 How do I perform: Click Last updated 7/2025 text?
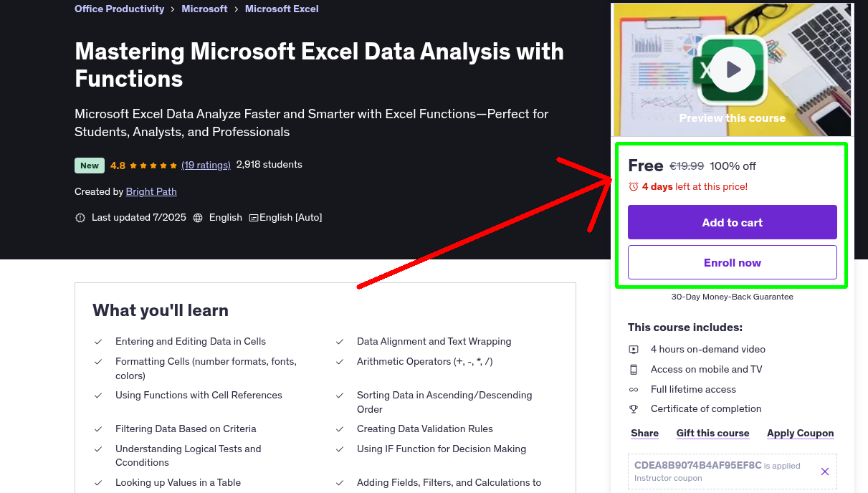[139, 217]
